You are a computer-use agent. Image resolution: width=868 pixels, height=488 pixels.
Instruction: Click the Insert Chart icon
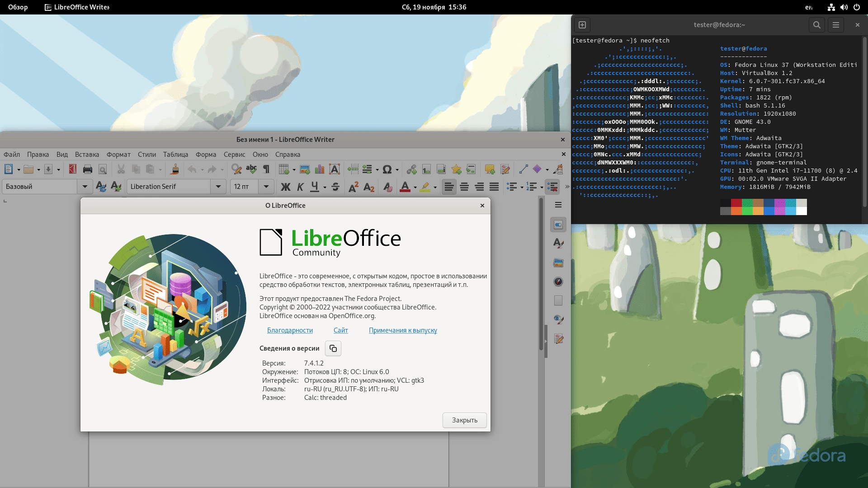click(x=320, y=169)
